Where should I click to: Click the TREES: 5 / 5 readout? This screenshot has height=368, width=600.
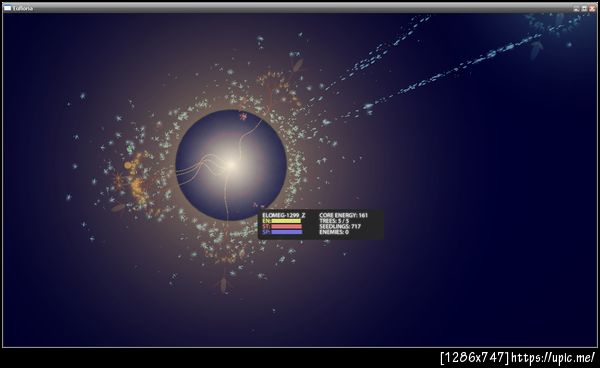334,221
